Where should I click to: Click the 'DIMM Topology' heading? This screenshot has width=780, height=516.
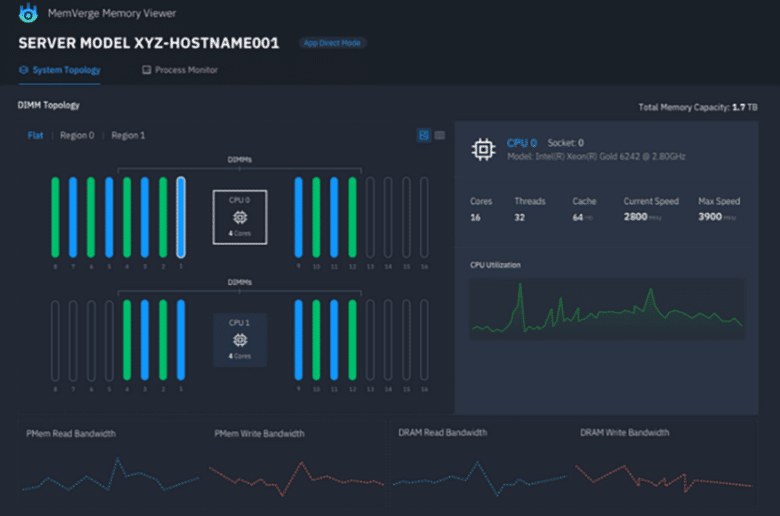pyautogui.click(x=49, y=105)
